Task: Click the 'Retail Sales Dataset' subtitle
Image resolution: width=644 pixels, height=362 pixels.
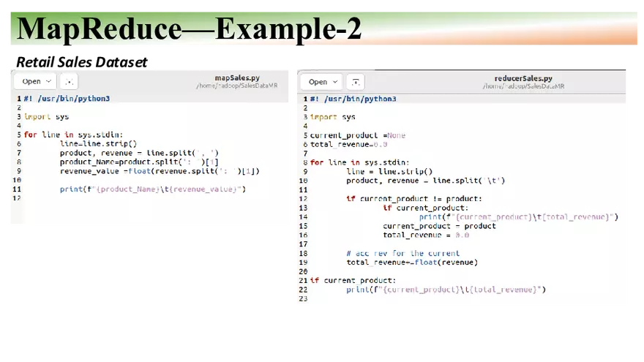Action: click(81, 62)
